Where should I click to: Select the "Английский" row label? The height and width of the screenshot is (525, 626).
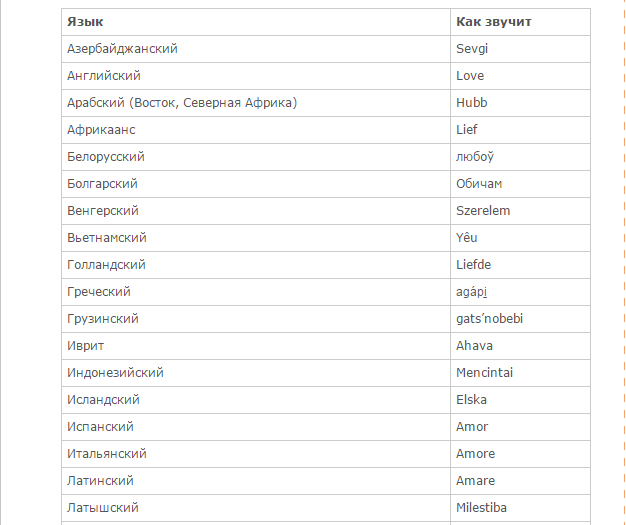pyautogui.click(x=103, y=75)
